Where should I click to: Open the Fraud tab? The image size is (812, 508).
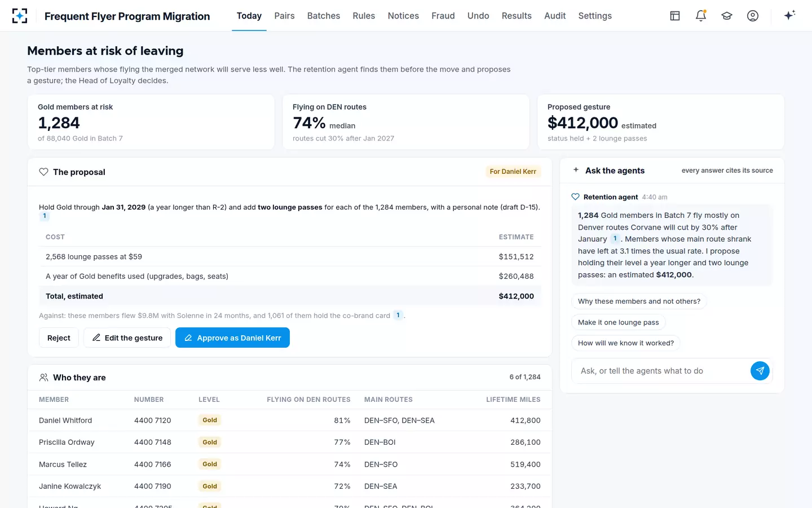pos(443,16)
